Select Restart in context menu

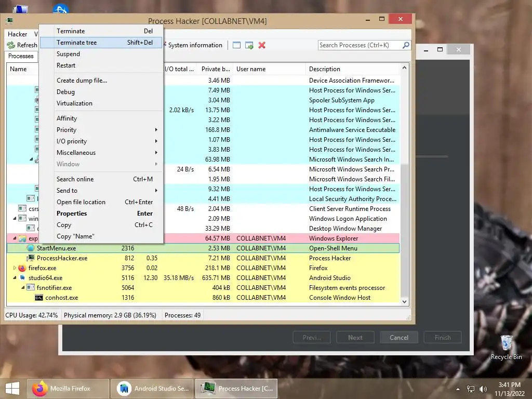tap(101, 65)
